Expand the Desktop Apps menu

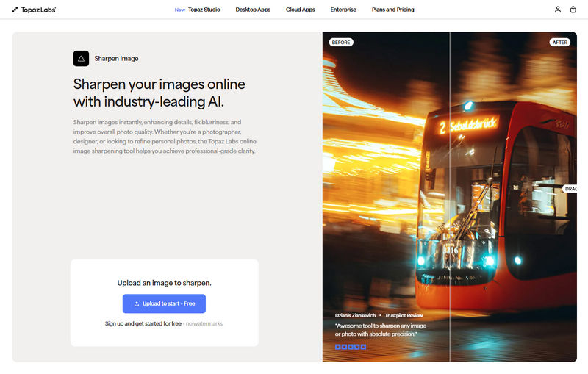pos(253,10)
